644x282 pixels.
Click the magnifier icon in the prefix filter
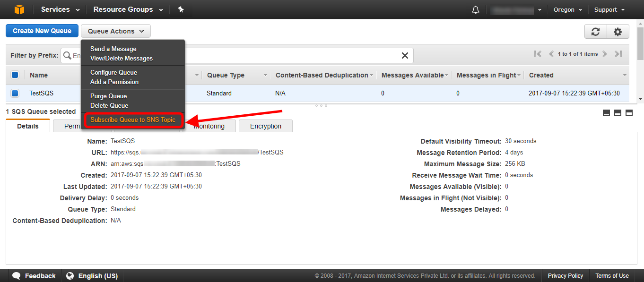pyautogui.click(x=67, y=56)
